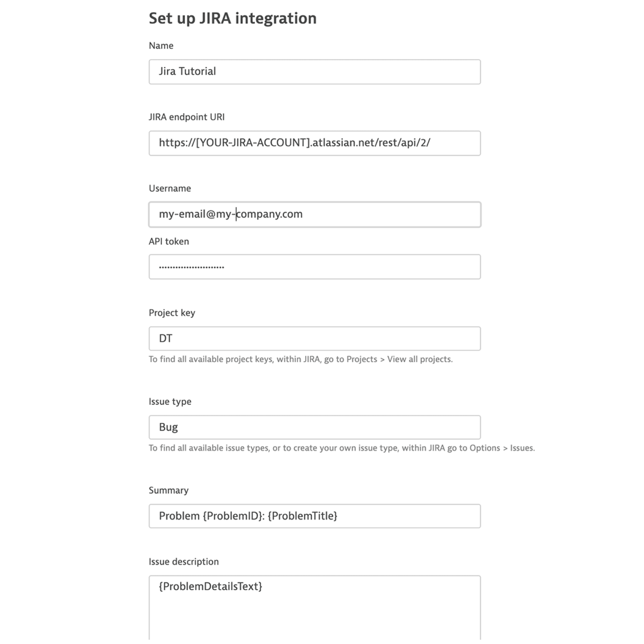The height and width of the screenshot is (644, 644).
Task: Focus the masked API token field
Action: 314,267
